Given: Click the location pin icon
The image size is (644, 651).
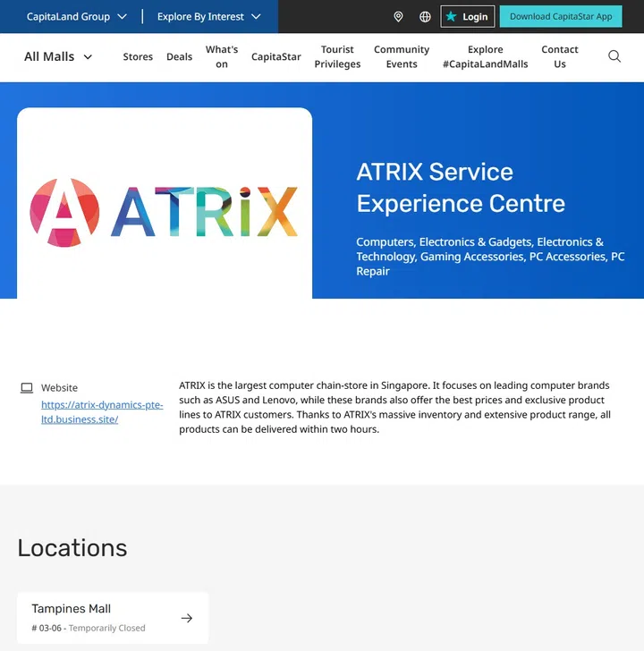Looking at the screenshot, I should [x=398, y=17].
